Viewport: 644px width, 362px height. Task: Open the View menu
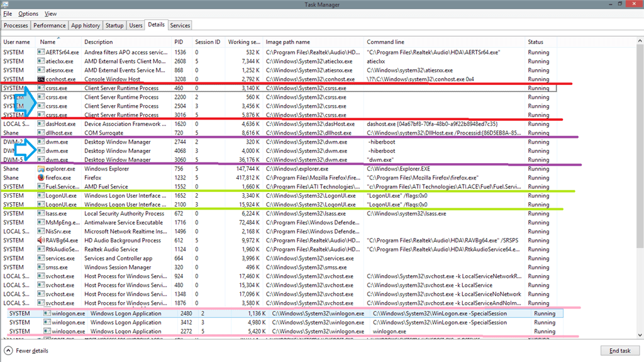pos(50,14)
